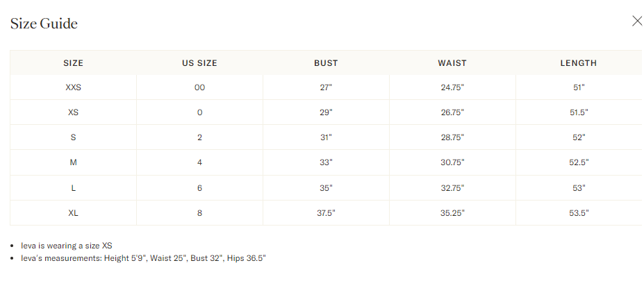The width and height of the screenshot is (644, 288).
Task: Select the XXS size cell
Action: tap(73, 87)
